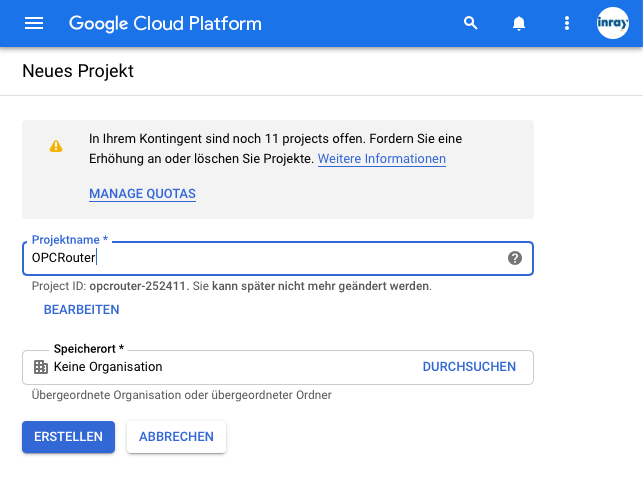Click DURCHSUCHEN to browse locations
This screenshot has height=484, width=643.
tap(469, 367)
